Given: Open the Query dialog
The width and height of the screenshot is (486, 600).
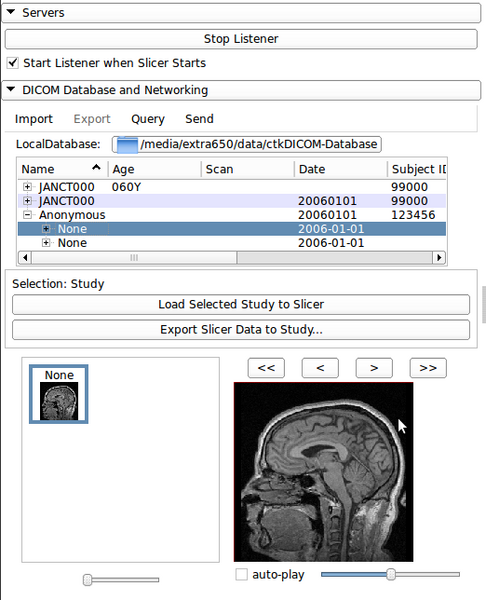Looking at the screenshot, I should pos(148,119).
